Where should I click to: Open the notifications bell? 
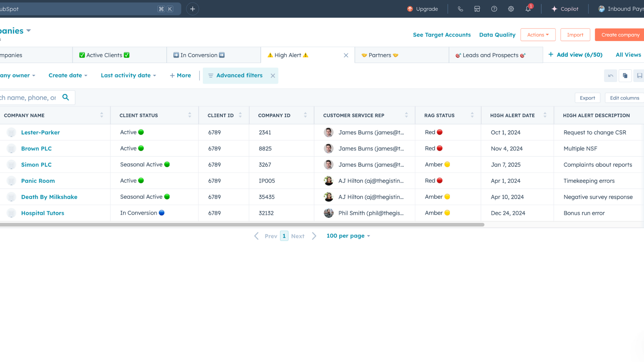pos(528,9)
